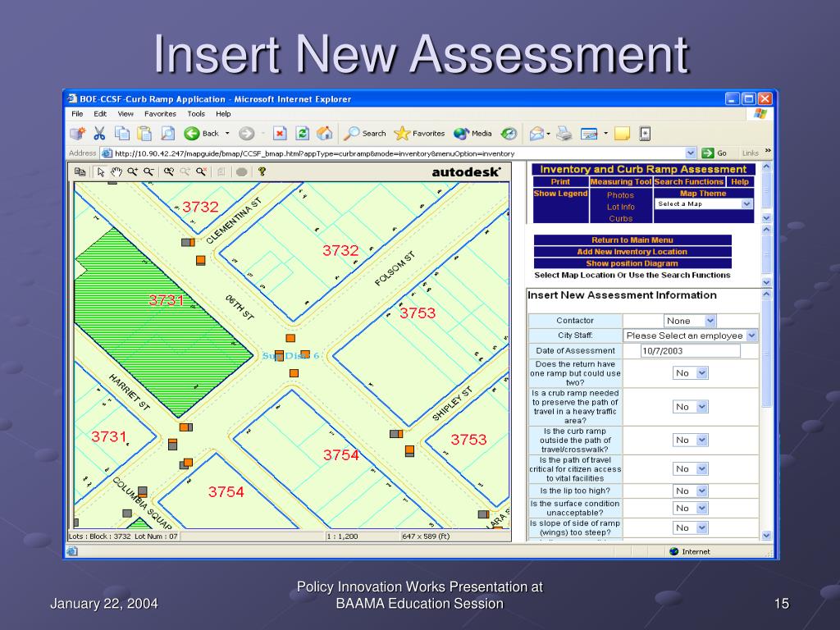Open Favorites star toolbar button

point(419,134)
